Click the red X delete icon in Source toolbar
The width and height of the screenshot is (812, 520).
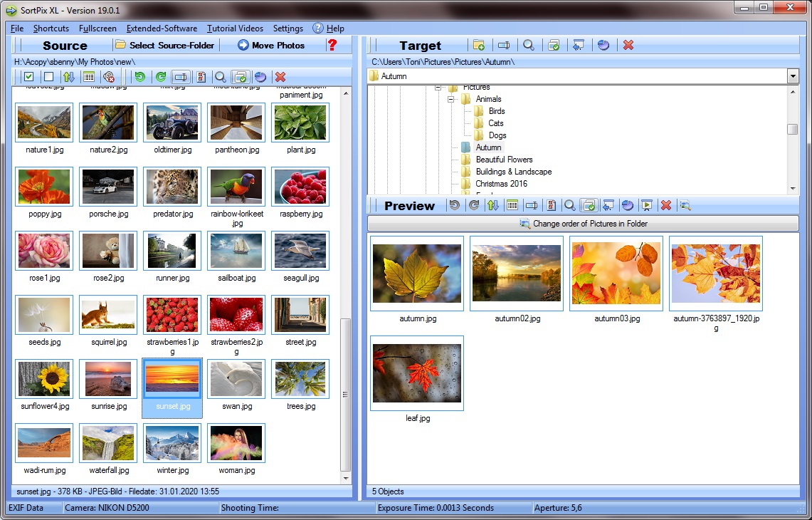280,77
